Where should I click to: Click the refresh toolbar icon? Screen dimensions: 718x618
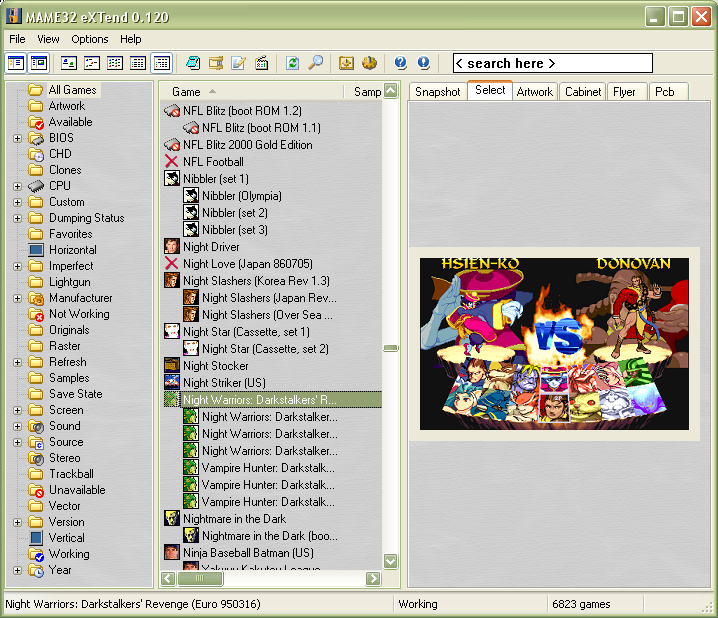[x=292, y=63]
